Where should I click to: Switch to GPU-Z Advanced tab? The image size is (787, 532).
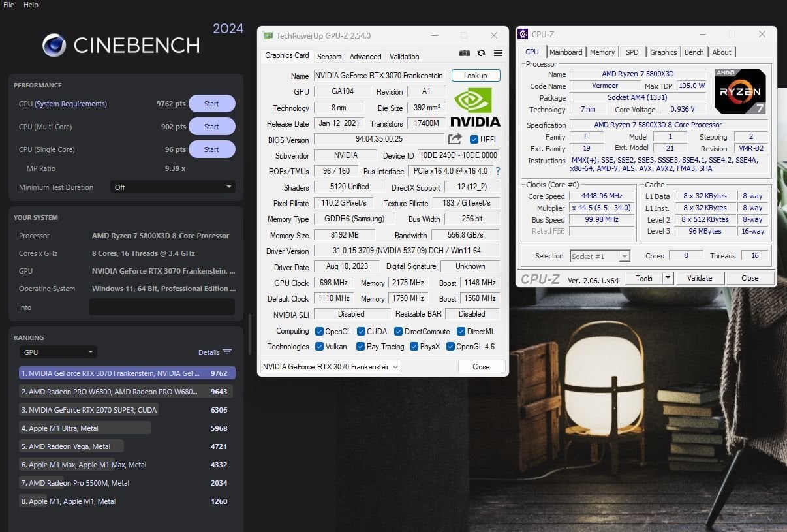[365, 57]
